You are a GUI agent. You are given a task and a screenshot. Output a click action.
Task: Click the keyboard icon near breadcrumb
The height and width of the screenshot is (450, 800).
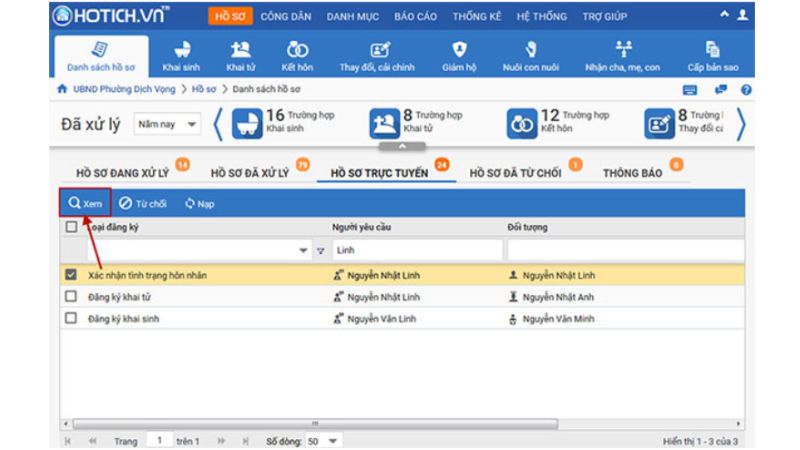690,90
